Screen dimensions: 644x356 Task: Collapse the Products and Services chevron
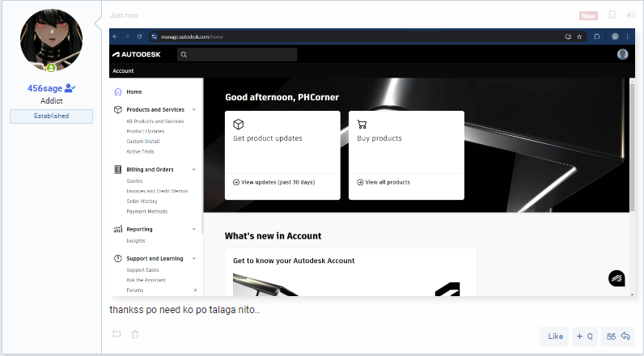pos(194,110)
